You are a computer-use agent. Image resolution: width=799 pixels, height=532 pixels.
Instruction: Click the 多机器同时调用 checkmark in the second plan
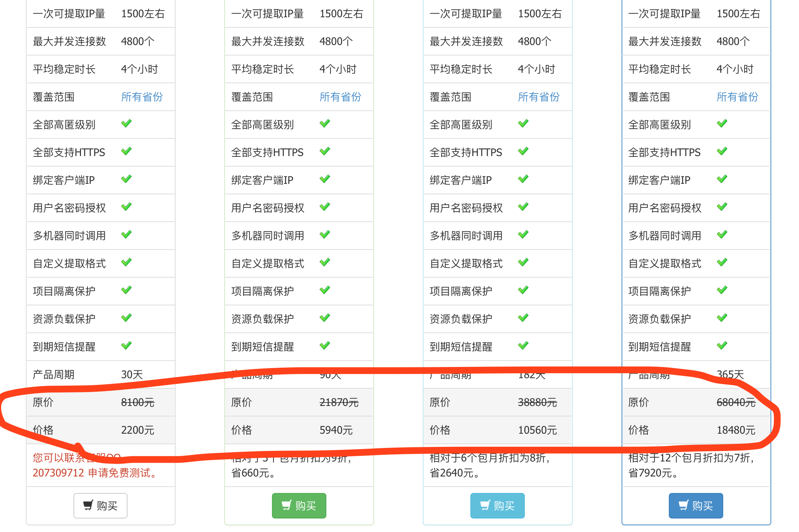pyautogui.click(x=325, y=234)
